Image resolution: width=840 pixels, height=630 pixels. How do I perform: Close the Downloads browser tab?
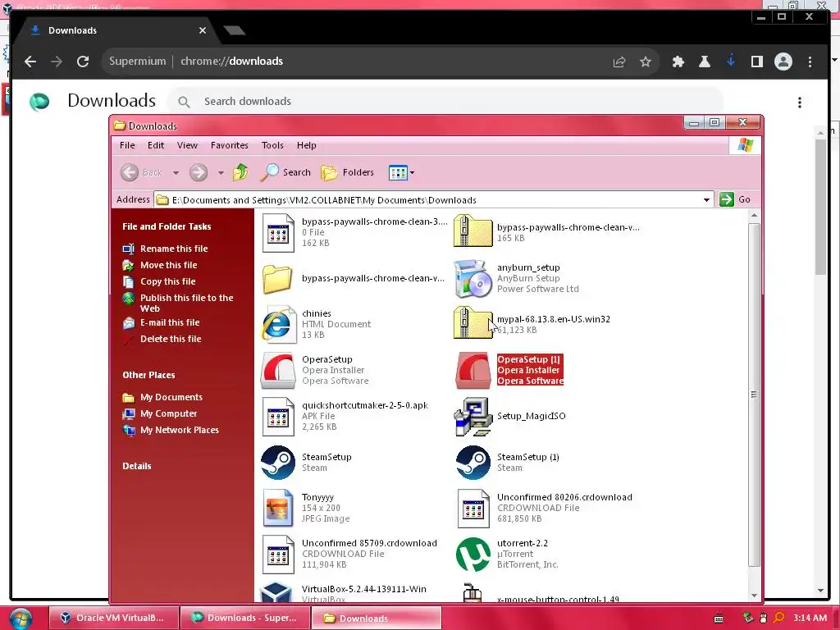point(203,30)
